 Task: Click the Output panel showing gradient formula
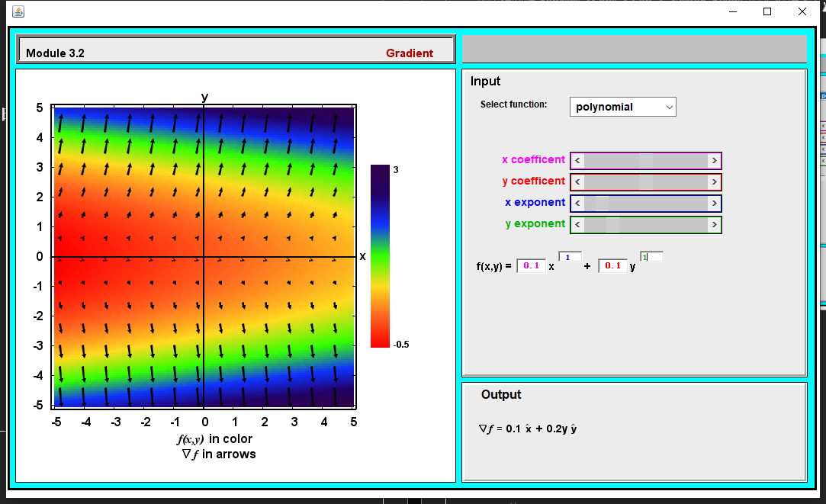pyautogui.click(x=633, y=429)
